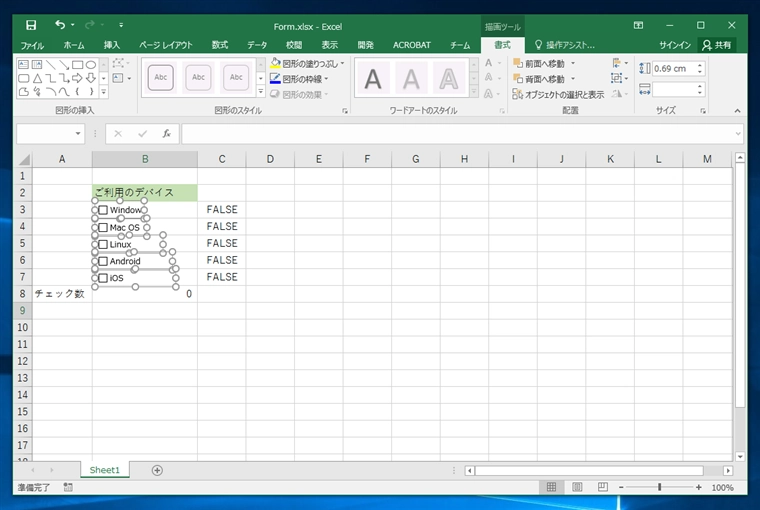Click the draw text box icon
This screenshot has height=510, width=760.
pos(118,78)
